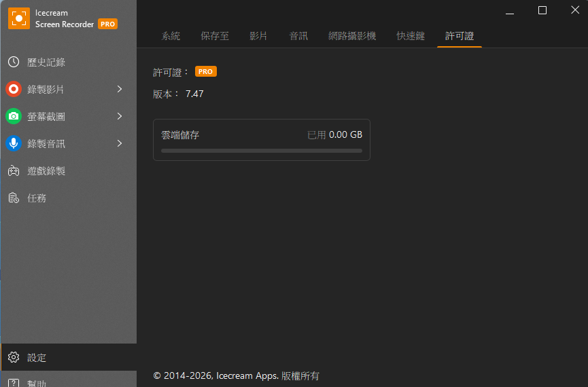Open 歷史記錄 in the sidebar
The image size is (588, 387).
[x=69, y=62]
